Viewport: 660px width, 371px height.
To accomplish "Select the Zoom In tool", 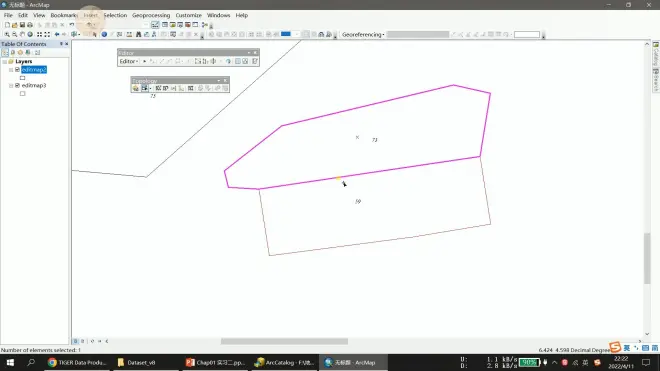I will coord(7,35).
